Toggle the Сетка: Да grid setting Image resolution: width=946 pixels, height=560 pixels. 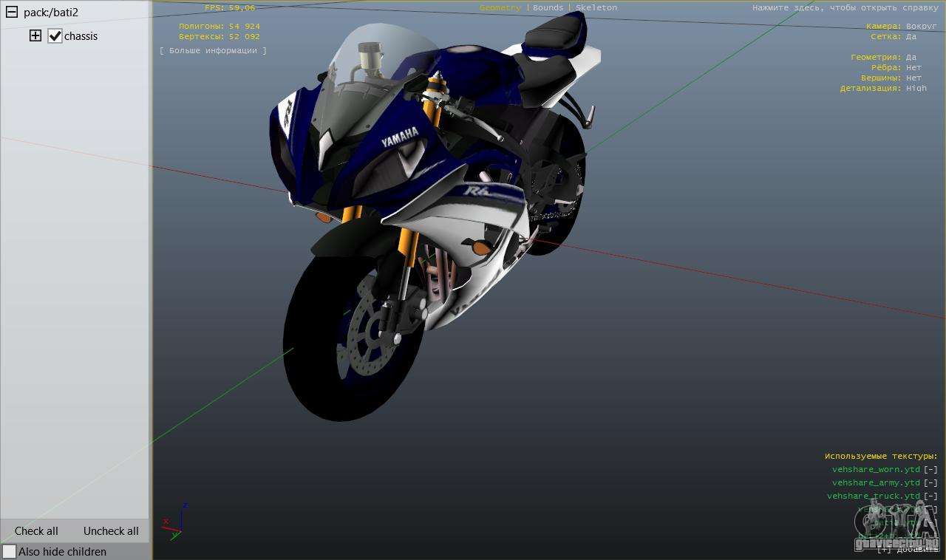tap(894, 36)
